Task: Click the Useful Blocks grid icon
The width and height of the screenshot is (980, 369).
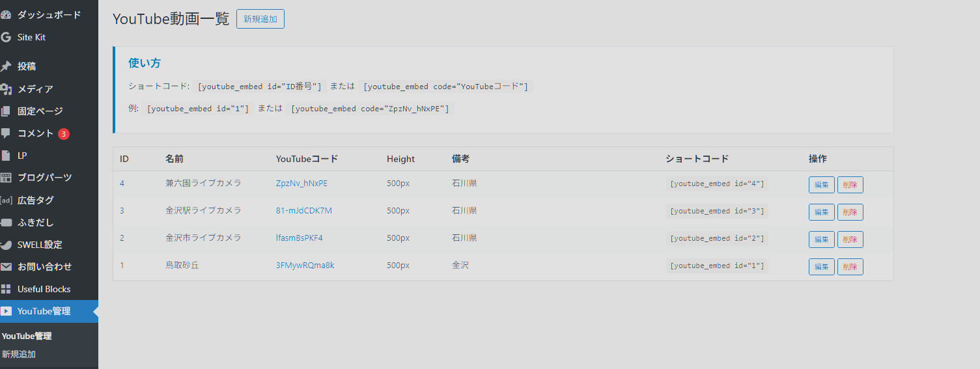Action: [6, 289]
